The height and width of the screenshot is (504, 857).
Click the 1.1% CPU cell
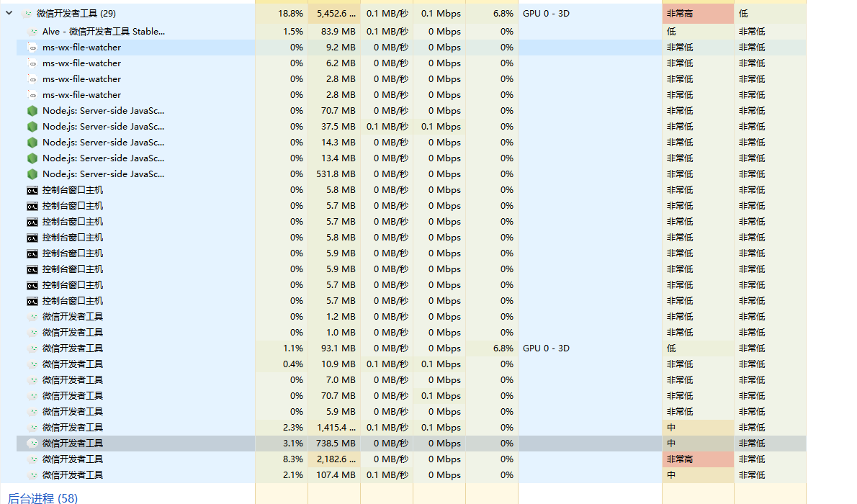[x=282, y=348]
